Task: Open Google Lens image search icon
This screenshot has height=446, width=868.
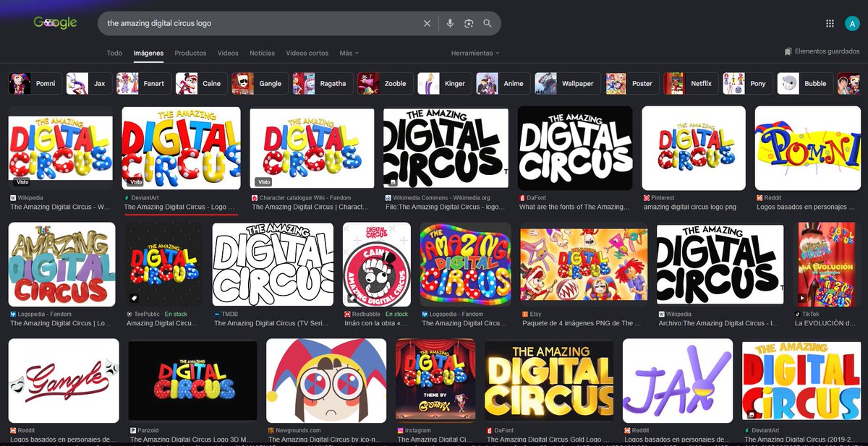Action: coord(469,23)
